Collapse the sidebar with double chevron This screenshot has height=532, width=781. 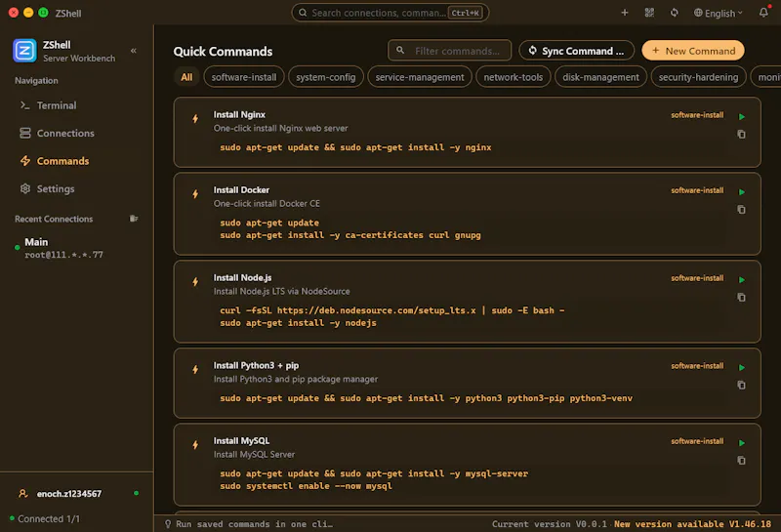point(134,51)
